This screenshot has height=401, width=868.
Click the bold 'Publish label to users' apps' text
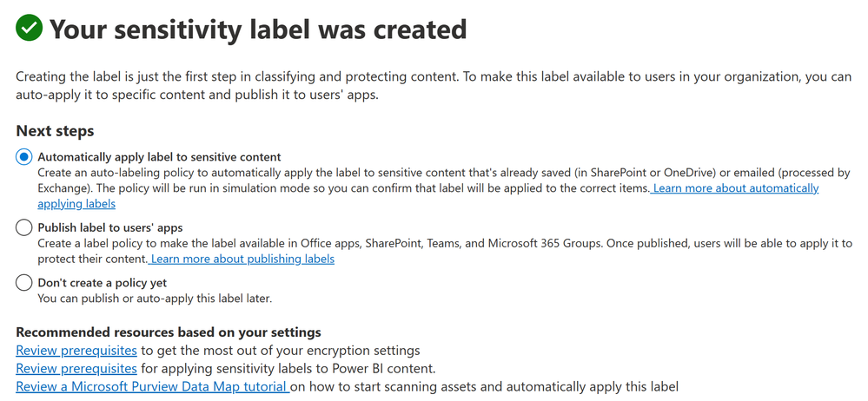(110, 227)
